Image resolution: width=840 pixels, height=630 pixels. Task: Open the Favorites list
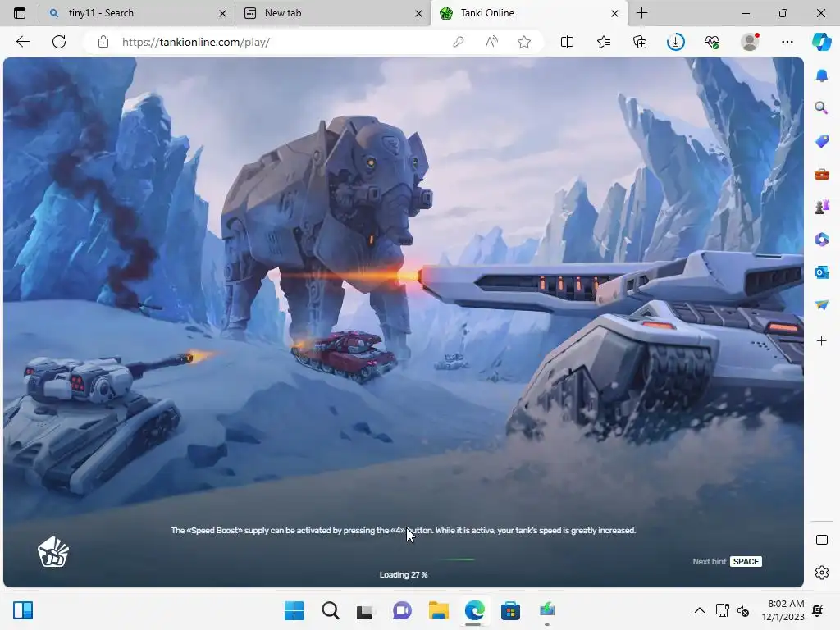click(603, 42)
